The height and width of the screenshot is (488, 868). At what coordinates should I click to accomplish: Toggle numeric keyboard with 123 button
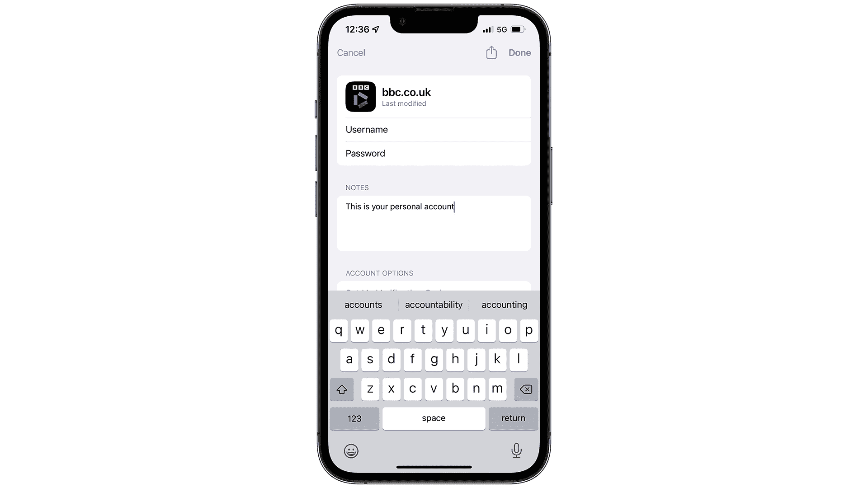click(x=354, y=418)
